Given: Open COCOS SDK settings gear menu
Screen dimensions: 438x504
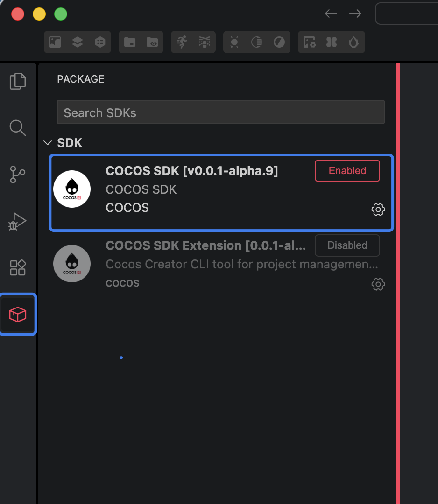Looking at the screenshot, I should point(378,210).
